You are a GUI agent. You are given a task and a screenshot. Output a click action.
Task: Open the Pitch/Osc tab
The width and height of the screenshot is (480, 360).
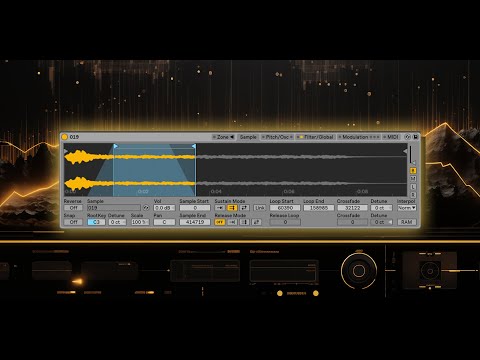point(277,137)
